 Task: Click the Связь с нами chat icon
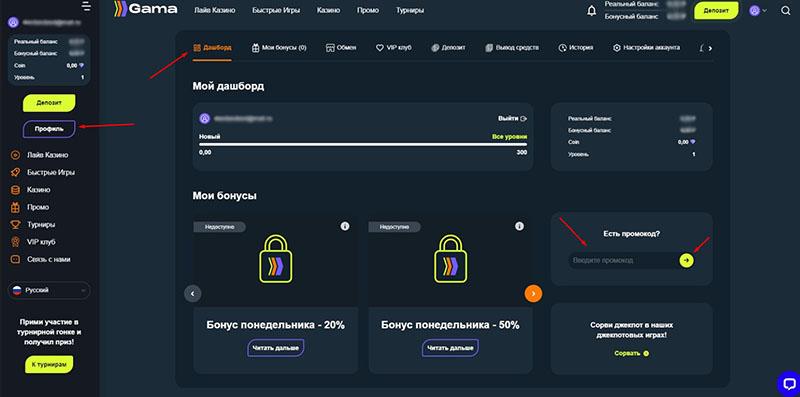pos(16,259)
